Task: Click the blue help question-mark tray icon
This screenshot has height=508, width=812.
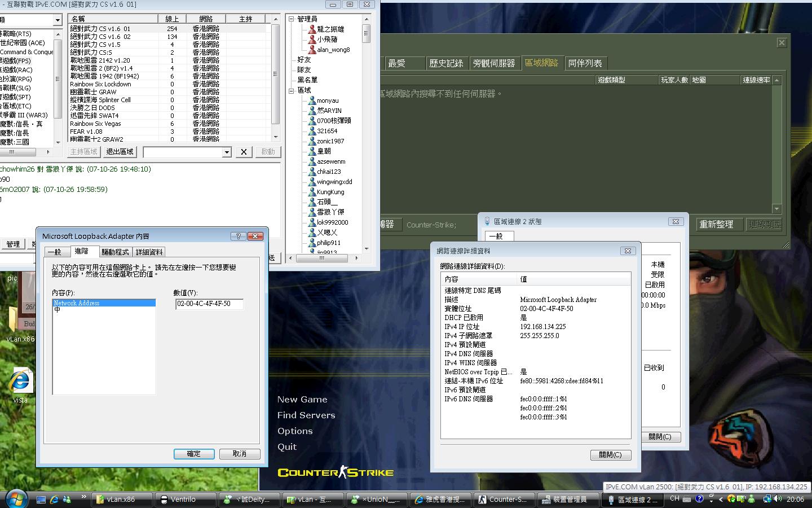Action: coord(699,499)
